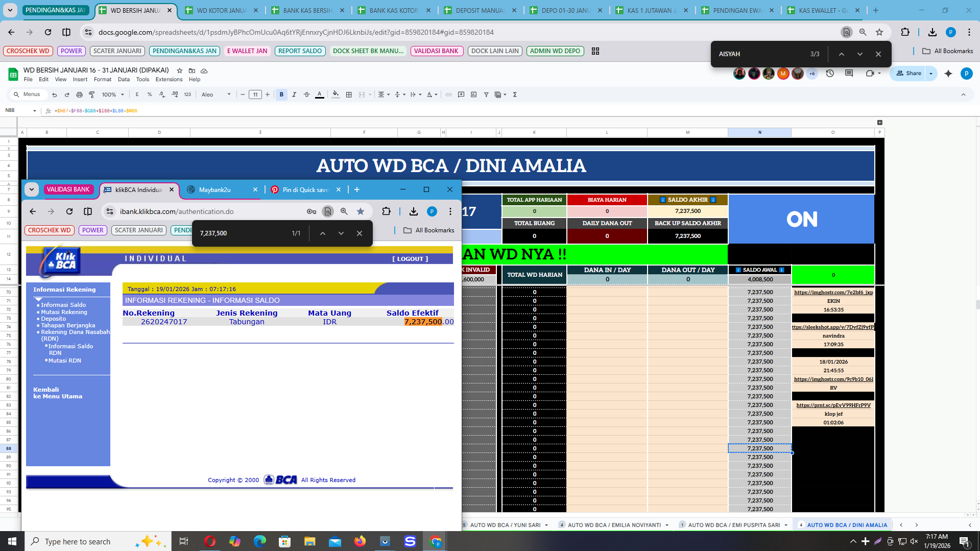This screenshot has height=551, width=980.
Task: Click the Redo icon in Sheets toolbar
Action: [67, 94]
